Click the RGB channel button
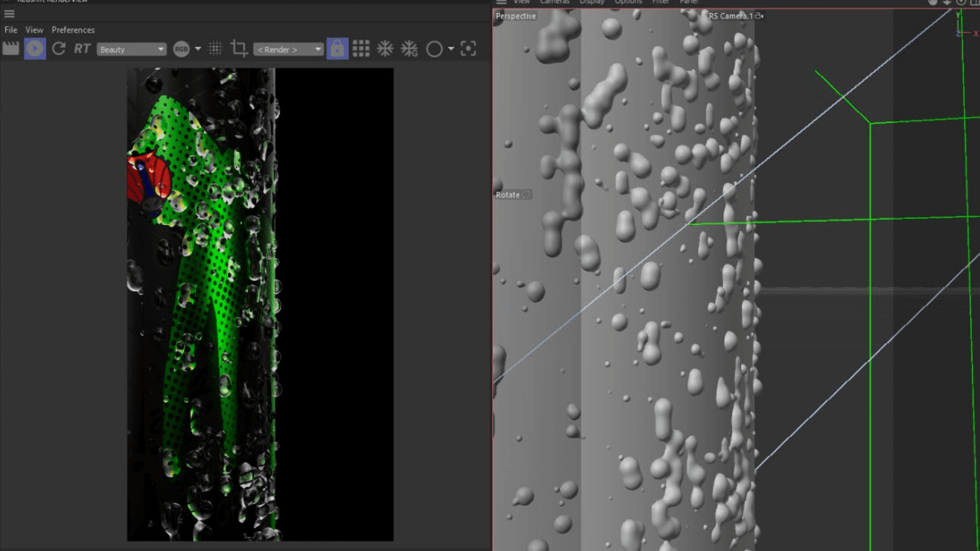Image resolution: width=980 pixels, height=551 pixels. pyautogui.click(x=181, y=49)
